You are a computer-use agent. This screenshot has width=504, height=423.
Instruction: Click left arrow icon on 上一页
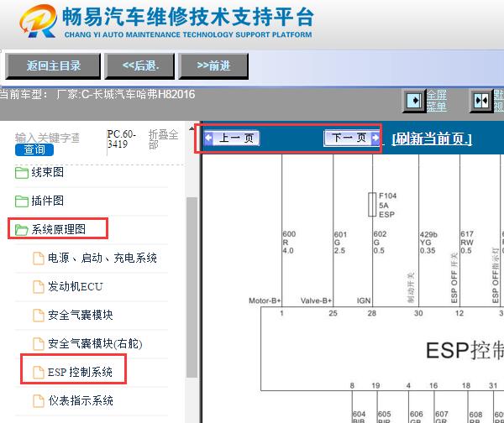208,138
